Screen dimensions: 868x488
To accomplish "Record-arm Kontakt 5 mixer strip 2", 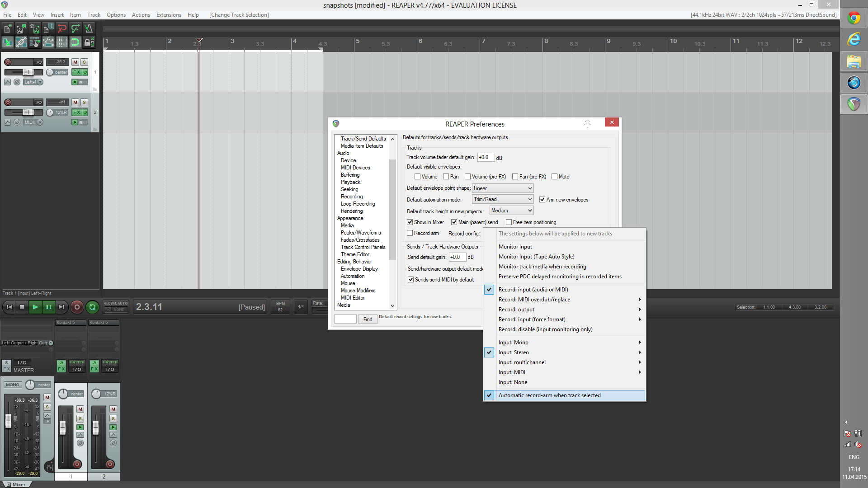I will 110,464.
